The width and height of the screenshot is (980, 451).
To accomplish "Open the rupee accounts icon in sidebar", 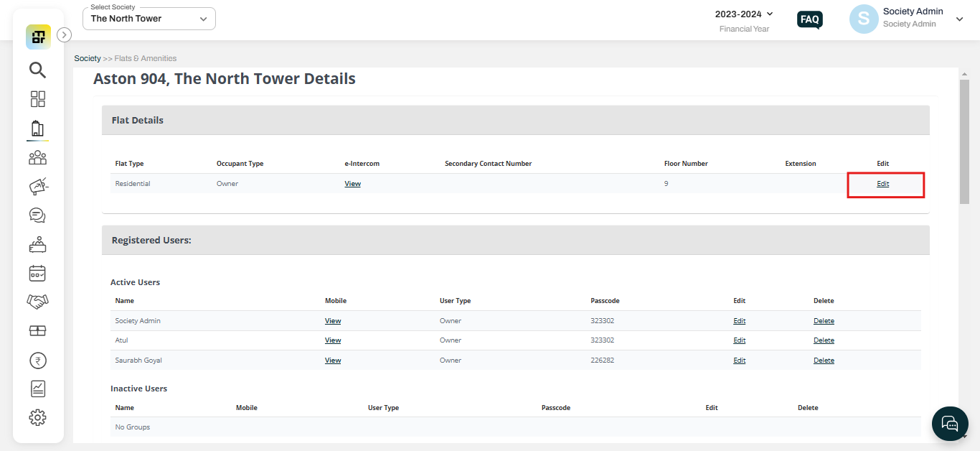I will point(37,360).
